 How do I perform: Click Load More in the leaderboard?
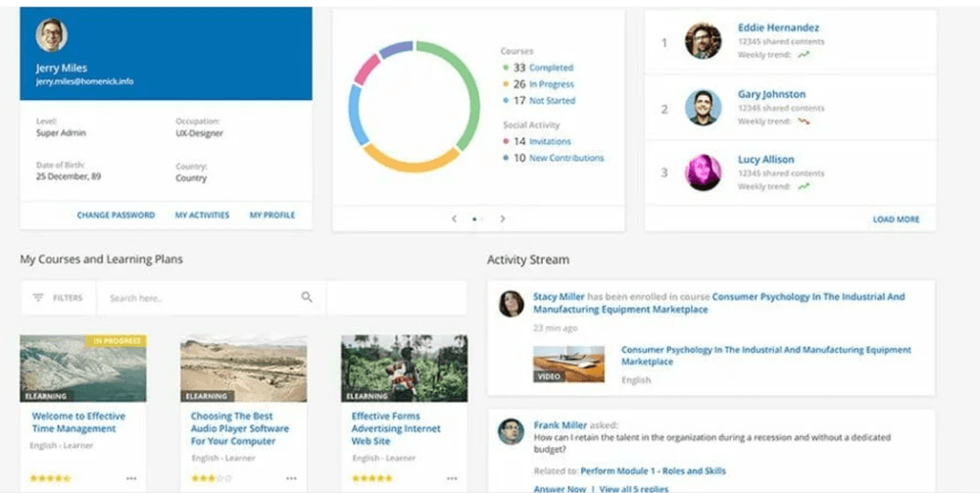point(896,220)
